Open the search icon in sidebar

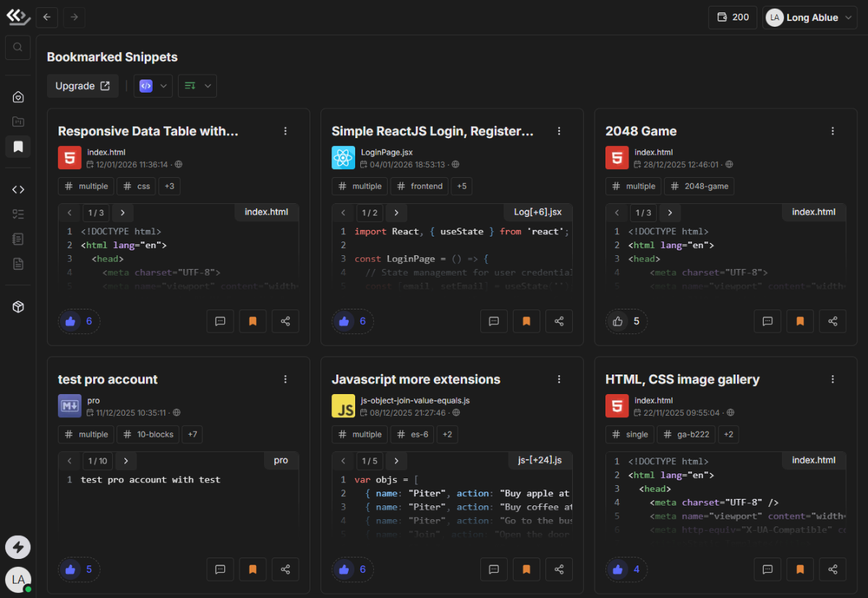pos(18,48)
